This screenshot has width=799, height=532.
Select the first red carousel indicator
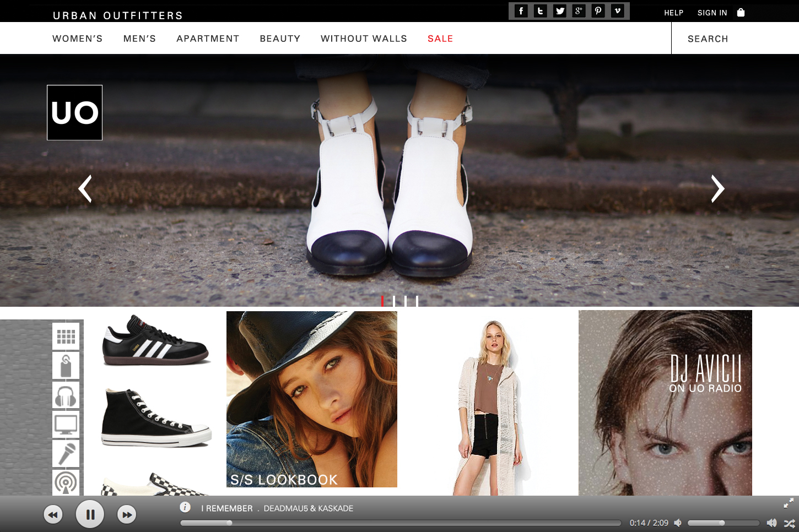point(382,301)
